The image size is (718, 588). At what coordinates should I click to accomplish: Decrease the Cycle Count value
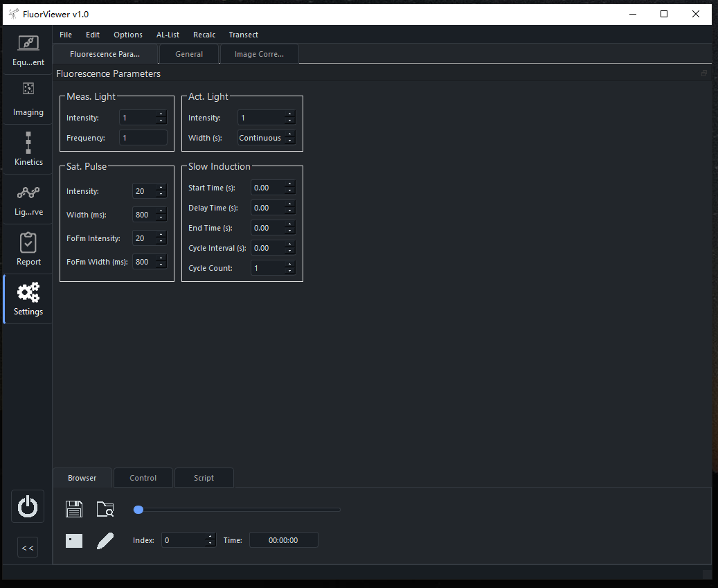289,271
